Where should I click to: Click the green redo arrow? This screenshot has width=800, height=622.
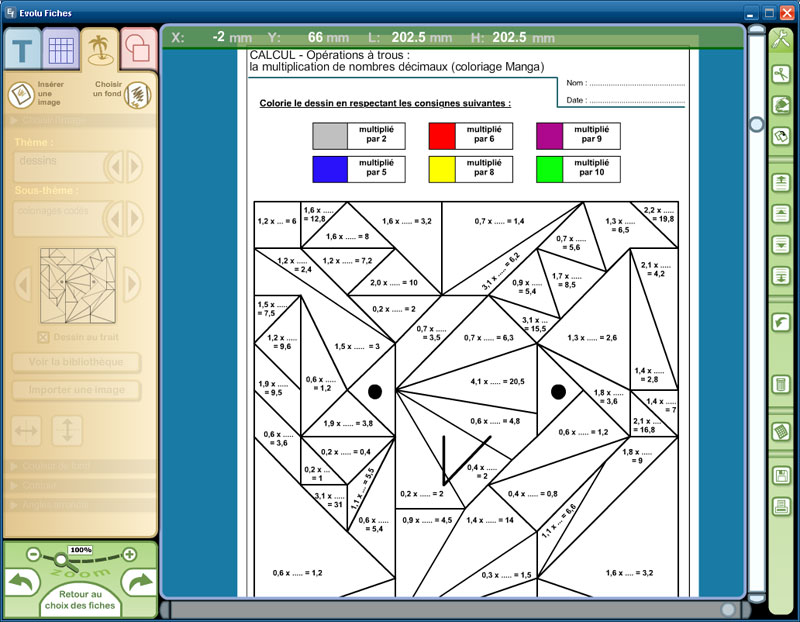click(139, 583)
